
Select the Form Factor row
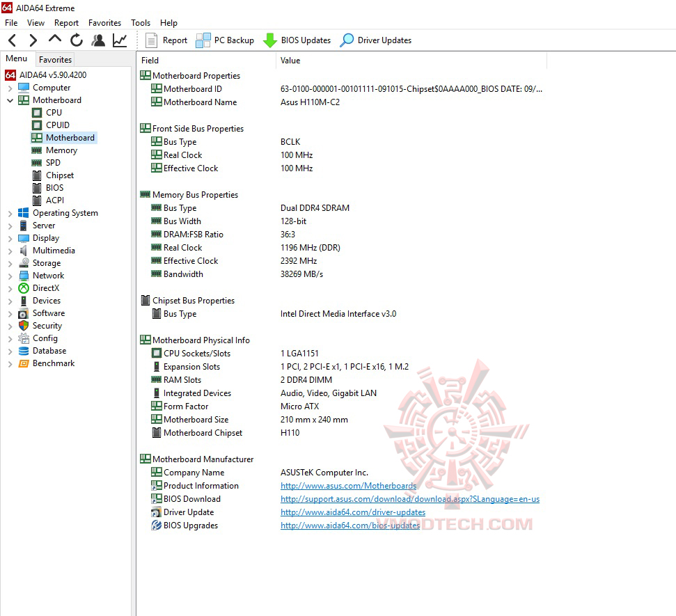[343, 406]
